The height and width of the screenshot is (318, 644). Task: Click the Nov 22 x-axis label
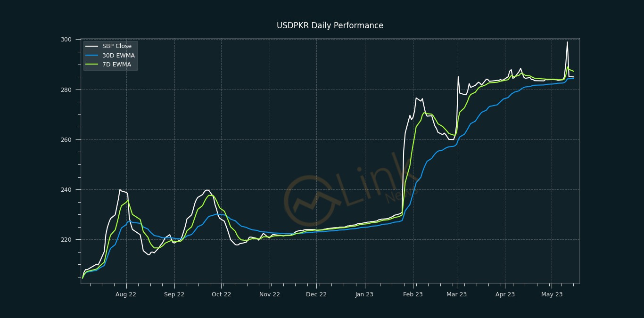pyautogui.click(x=270, y=294)
